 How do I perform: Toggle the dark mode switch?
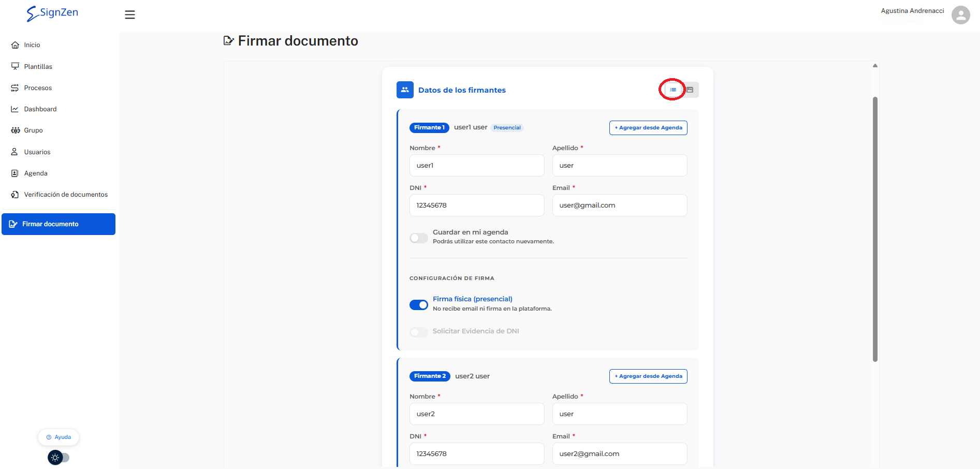58,458
